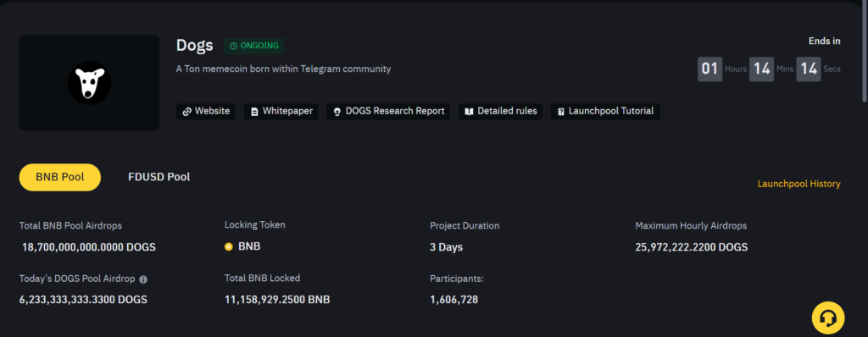868x337 pixels.
Task: Click the ONGOING status text
Action: point(259,46)
